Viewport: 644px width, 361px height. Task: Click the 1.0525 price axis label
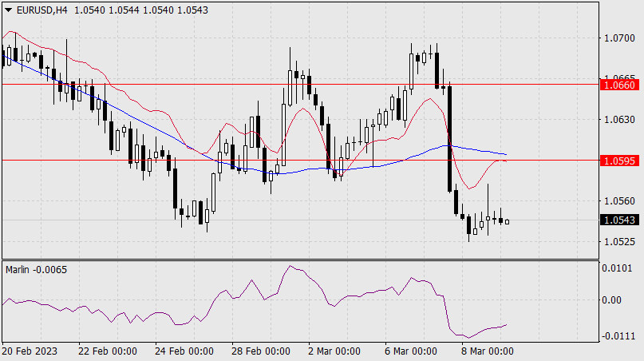tap(620, 241)
